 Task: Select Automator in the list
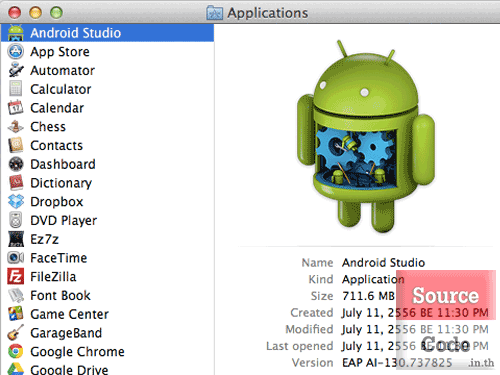[x=63, y=70]
